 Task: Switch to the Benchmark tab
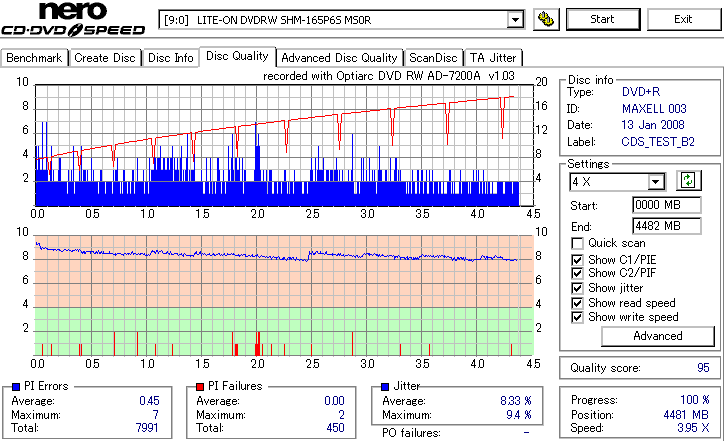coord(34,58)
